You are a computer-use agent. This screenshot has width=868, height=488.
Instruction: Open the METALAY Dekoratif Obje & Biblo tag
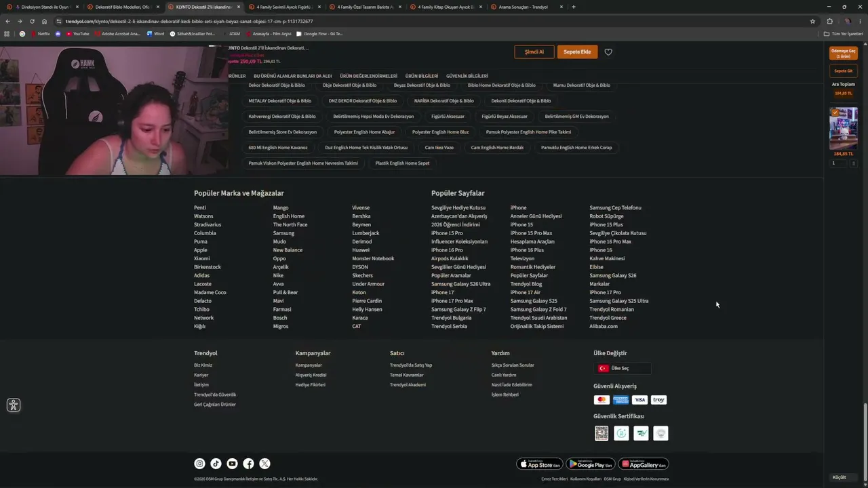click(280, 101)
